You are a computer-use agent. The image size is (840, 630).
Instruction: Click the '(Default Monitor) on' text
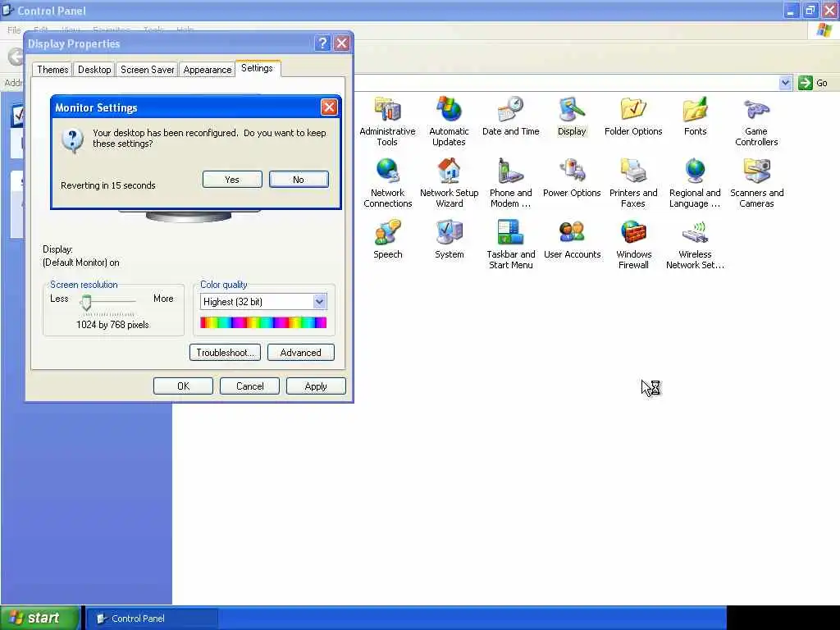coord(81,262)
